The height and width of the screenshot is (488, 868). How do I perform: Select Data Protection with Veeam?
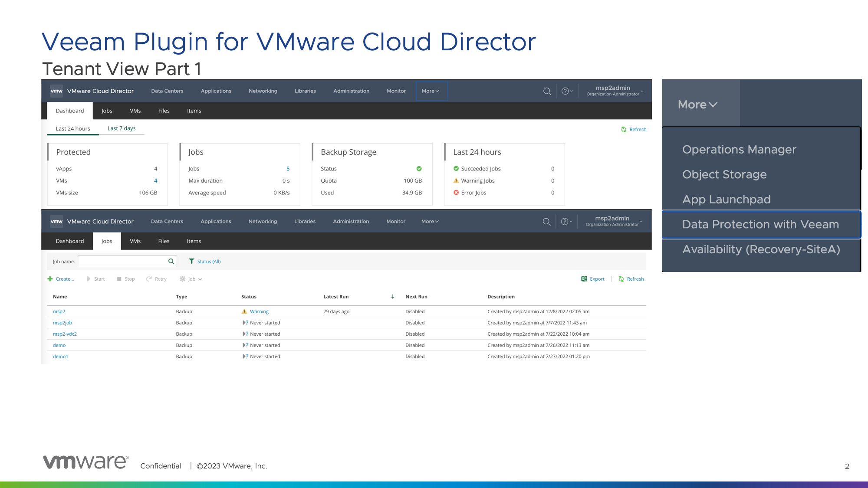pos(762,224)
